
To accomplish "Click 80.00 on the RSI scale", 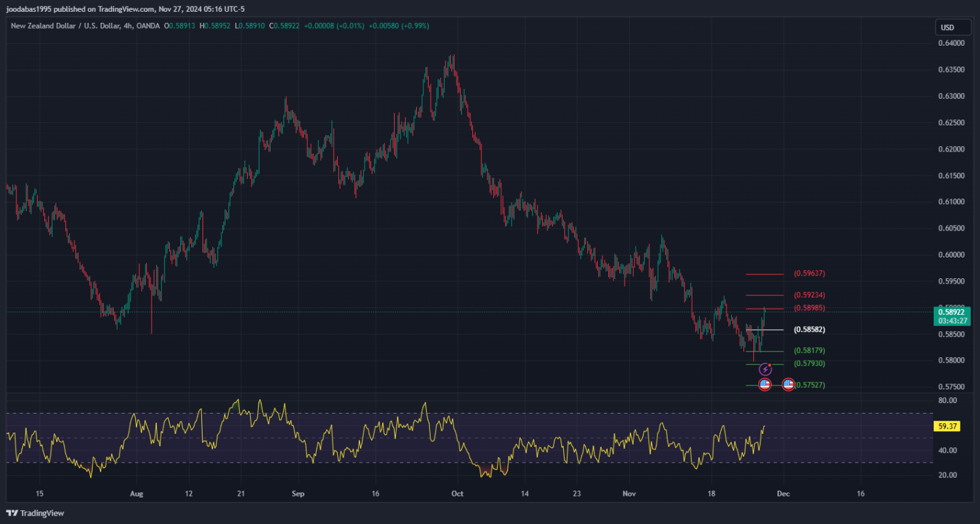I will tap(948, 401).
